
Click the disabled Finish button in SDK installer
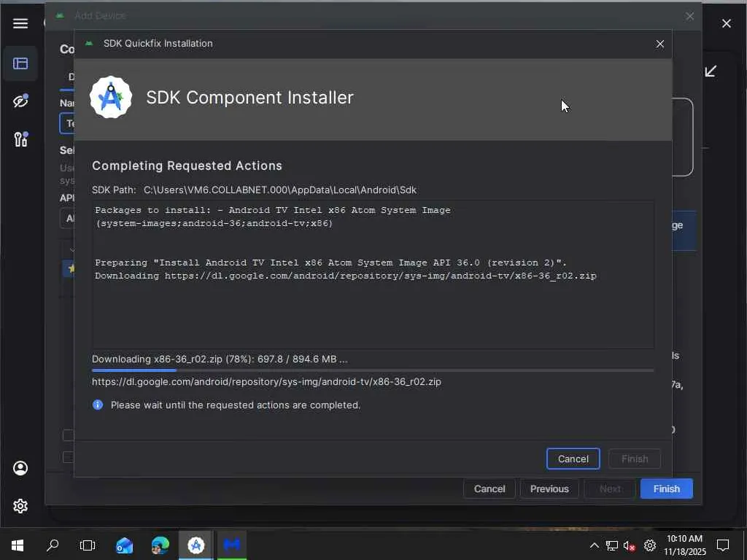click(635, 459)
